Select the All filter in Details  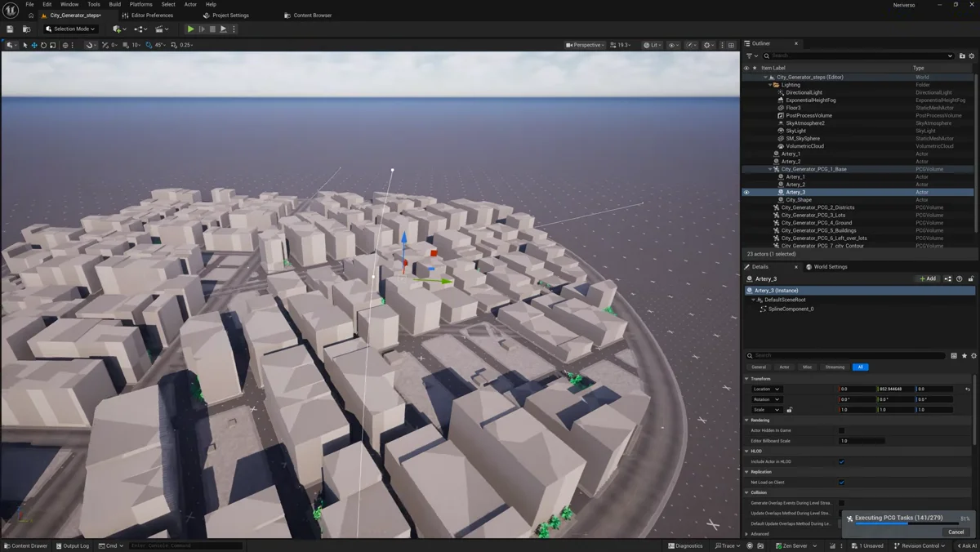(860, 367)
